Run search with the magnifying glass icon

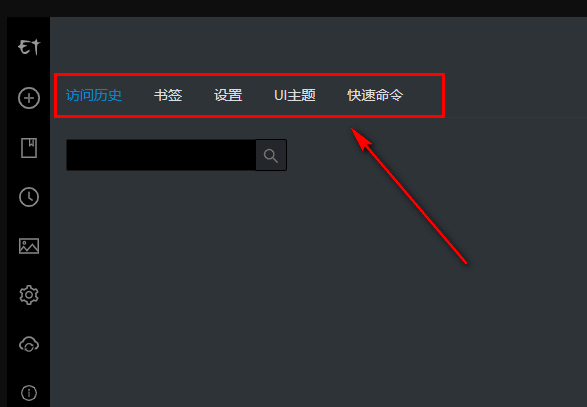coord(271,155)
